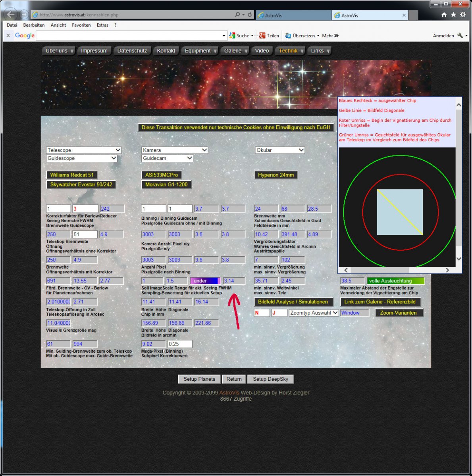472x476 pixels.
Task: Open the Telescope dropdown
Action: click(84, 150)
